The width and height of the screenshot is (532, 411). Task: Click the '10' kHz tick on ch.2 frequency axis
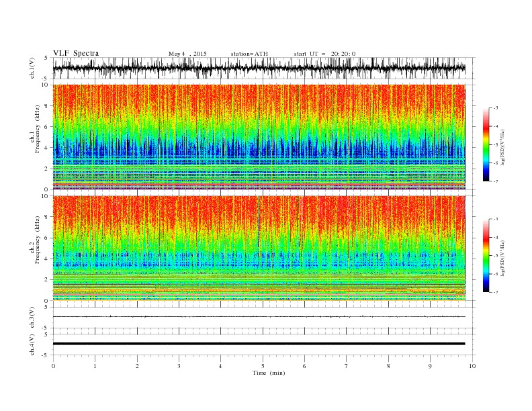tap(46, 196)
